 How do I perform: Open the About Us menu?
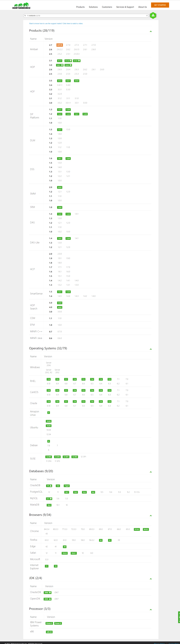point(143,7)
